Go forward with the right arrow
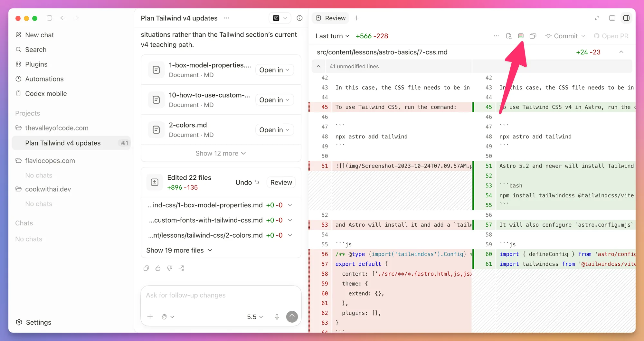Viewport: 644px width, 341px height. 76,18
